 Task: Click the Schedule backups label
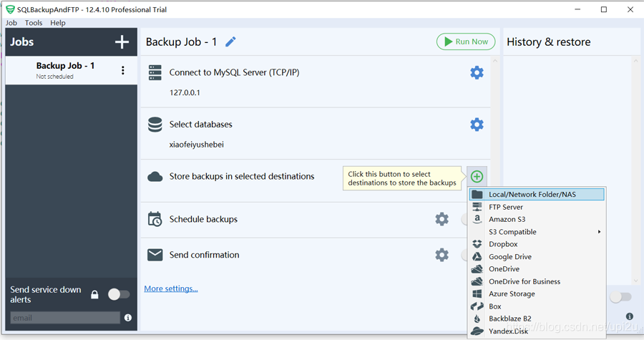point(203,219)
